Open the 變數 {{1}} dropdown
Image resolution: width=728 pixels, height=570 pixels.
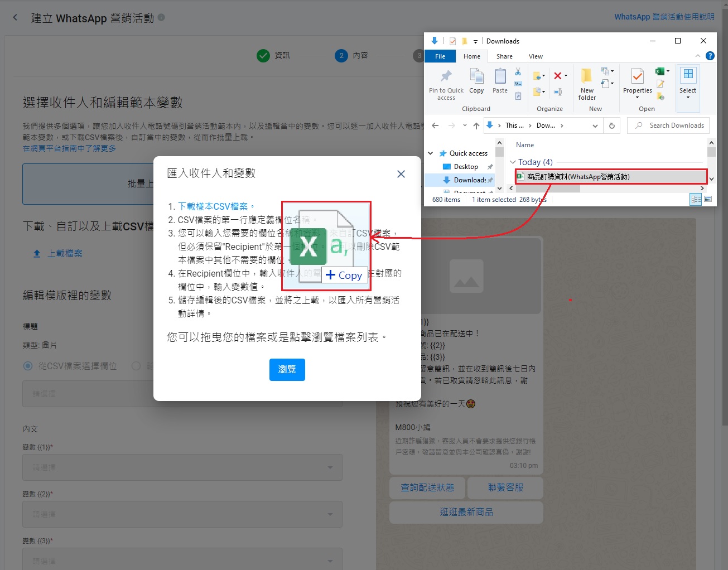(x=182, y=467)
